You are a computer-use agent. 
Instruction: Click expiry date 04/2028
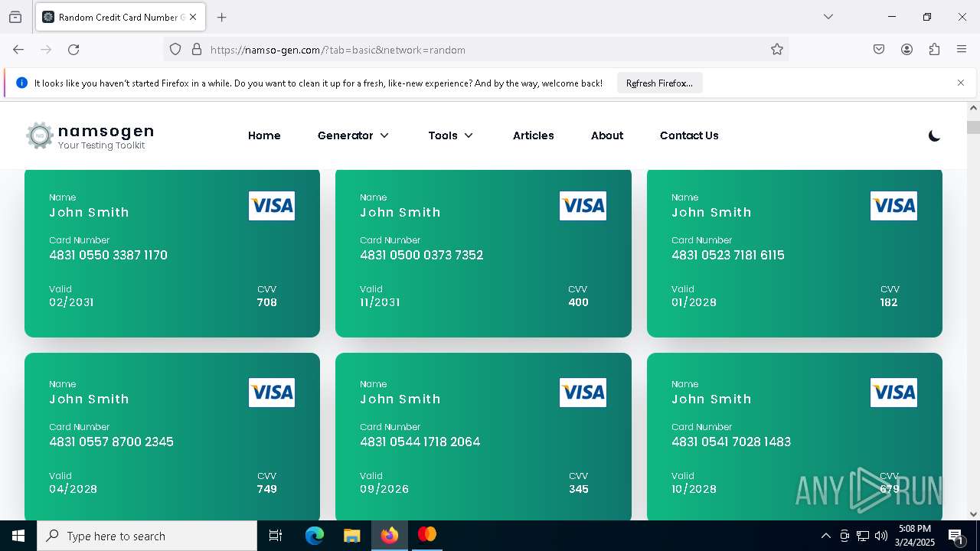coord(73,489)
